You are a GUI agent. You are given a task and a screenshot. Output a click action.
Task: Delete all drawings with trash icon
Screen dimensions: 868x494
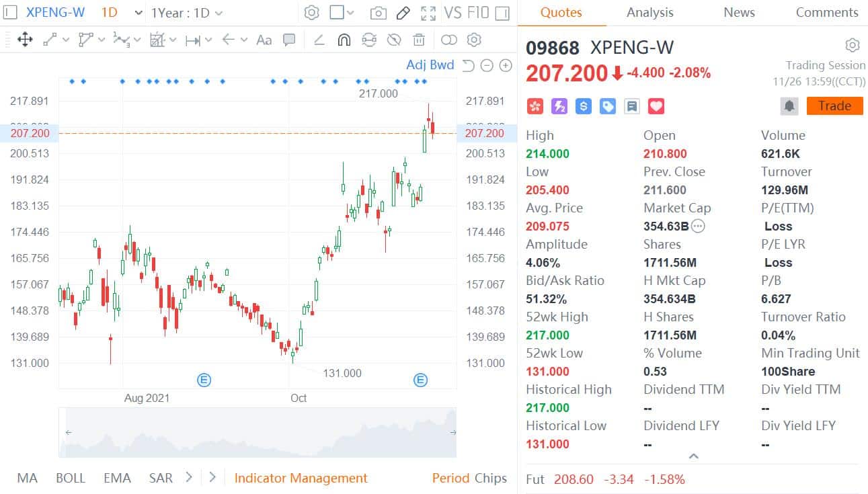coord(419,40)
